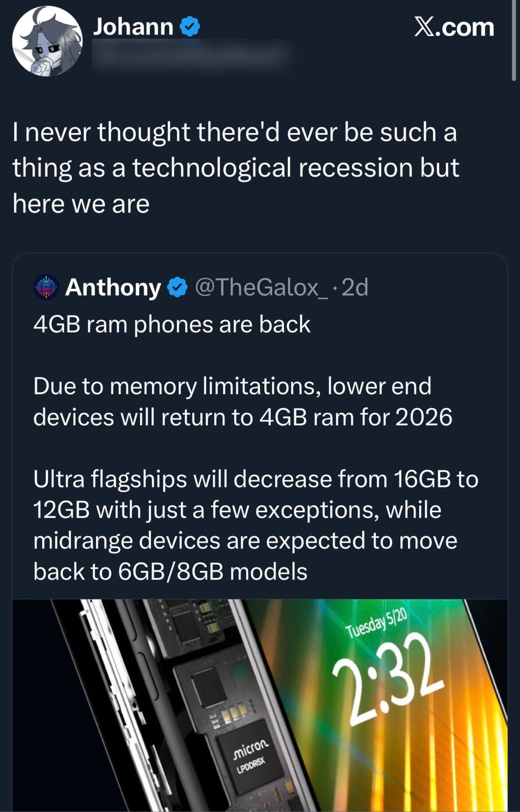Click Johann's blue verified badge

coord(190,27)
